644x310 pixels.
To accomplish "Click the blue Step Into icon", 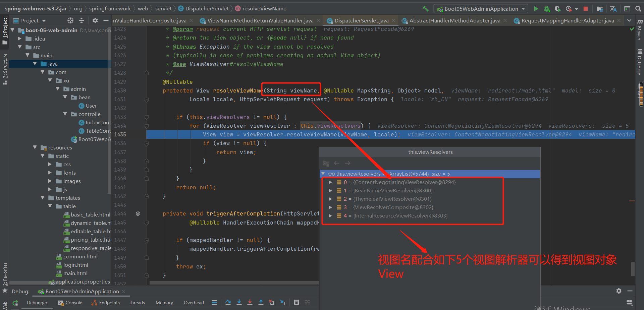I will click(x=239, y=303).
